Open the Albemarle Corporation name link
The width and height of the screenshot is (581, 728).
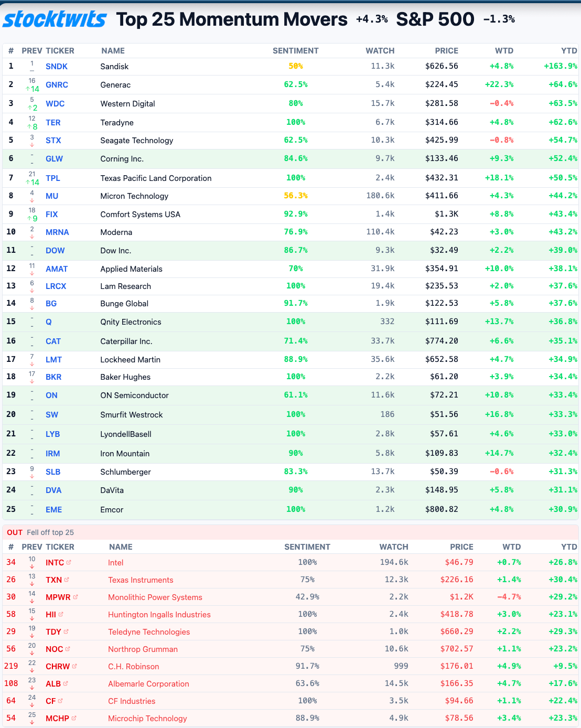pos(148,684)
